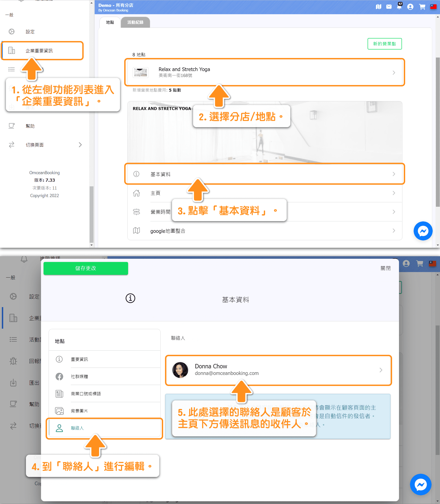Expand the Donna Chow contact chevron
Image resolution: width=440 pixels, height=504 pixels.
click(381, 370)
